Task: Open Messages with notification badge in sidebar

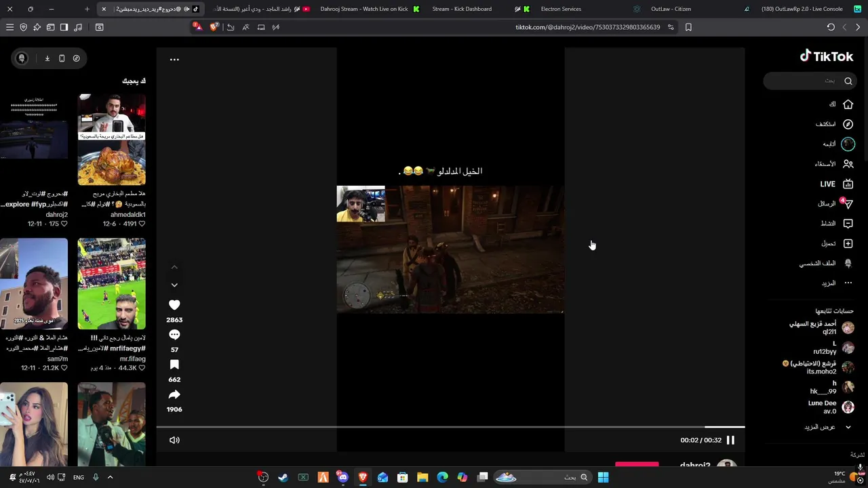Action: pyautogui.click(x=846, y=203)
